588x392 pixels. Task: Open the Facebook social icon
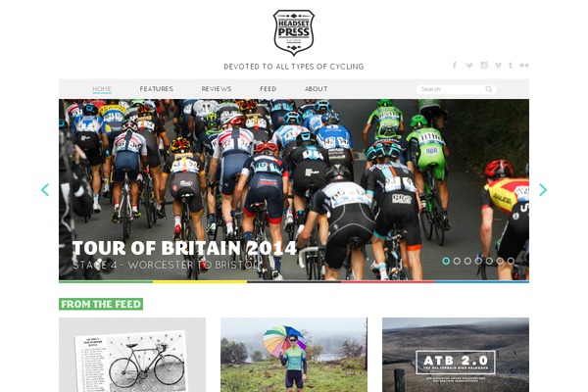pyautogui.click(x=454, y=66)
